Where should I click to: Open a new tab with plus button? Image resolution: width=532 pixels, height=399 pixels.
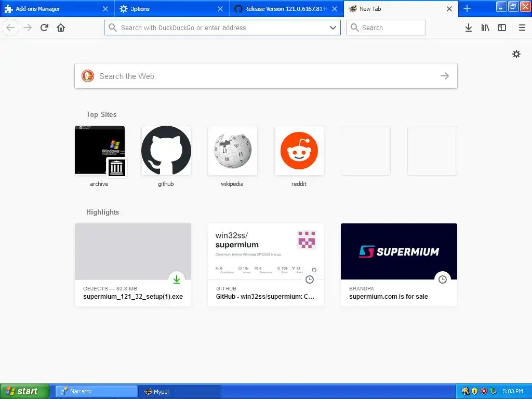467,8
